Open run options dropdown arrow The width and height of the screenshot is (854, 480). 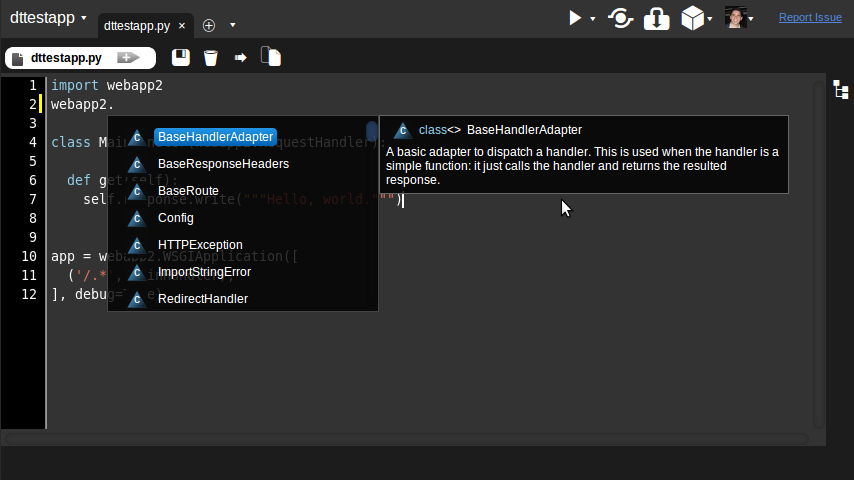tap(593, 19)
